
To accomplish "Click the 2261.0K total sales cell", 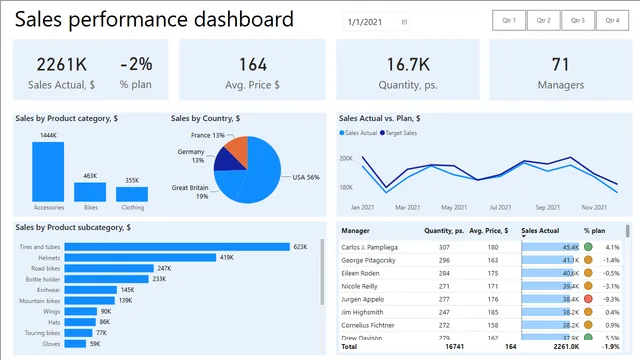I will (566, 347).
